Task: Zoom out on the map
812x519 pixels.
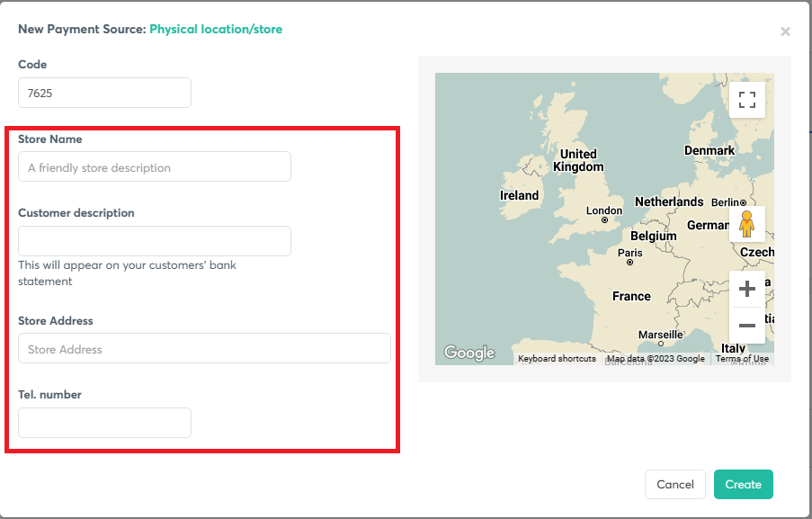Action: 746,326
